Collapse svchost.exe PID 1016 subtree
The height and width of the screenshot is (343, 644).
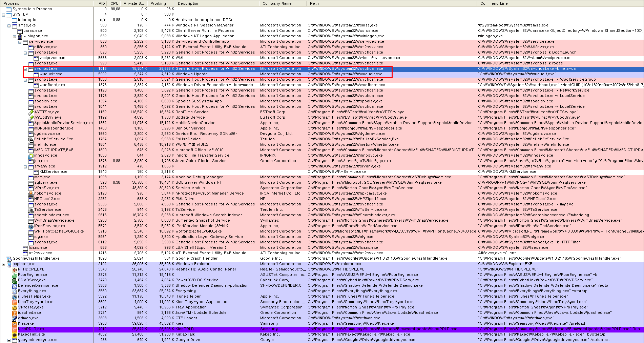[x=25, y=69]
